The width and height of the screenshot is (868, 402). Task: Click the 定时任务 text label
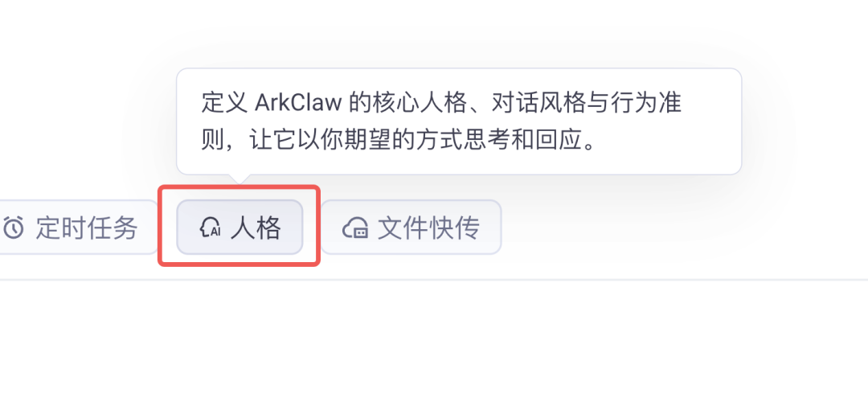(86, 228)
